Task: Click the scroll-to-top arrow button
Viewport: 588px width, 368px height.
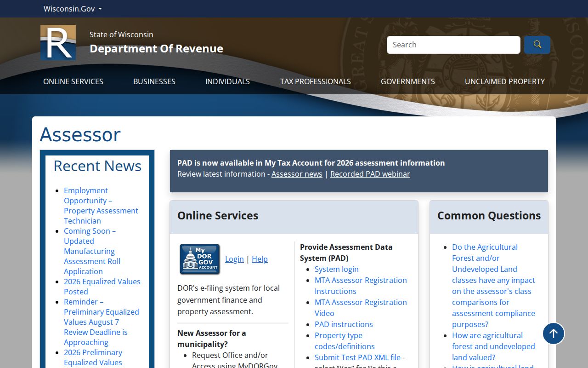Action: [x=554, y=333]
